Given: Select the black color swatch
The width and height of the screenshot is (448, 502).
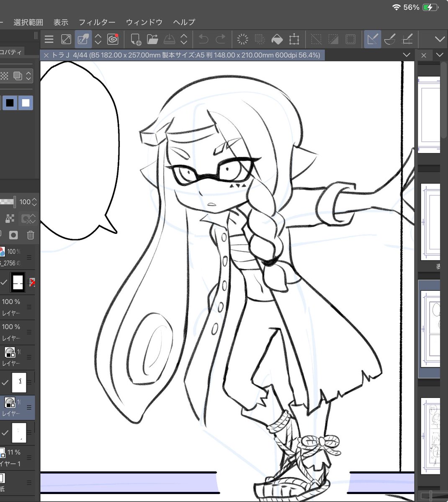Looking at the screenshot, I should 10,103.
